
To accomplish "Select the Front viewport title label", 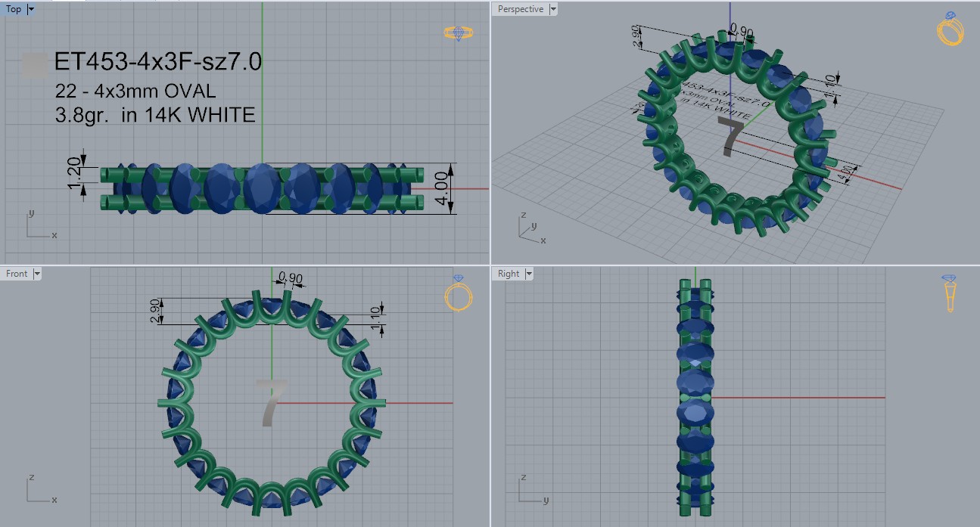I will pos(17,274).
